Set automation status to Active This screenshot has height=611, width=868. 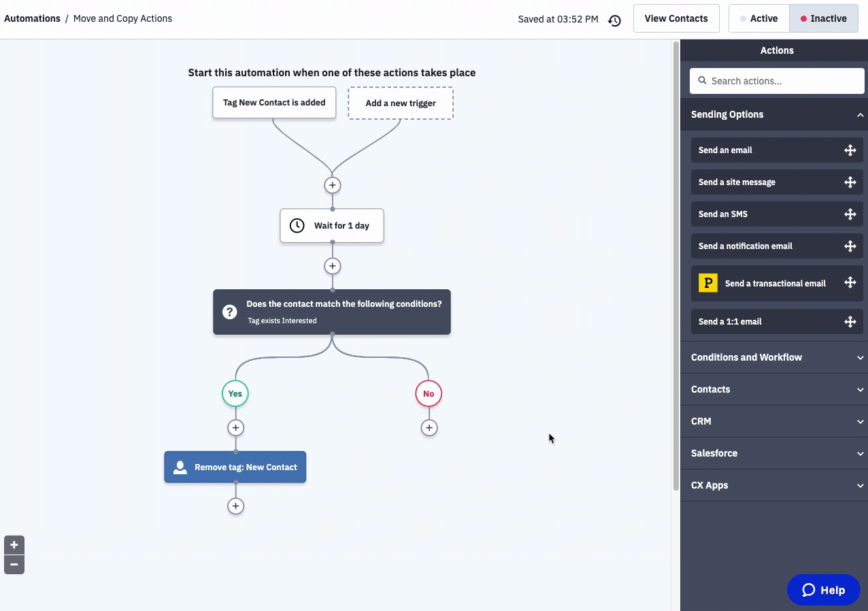(758, 19)
